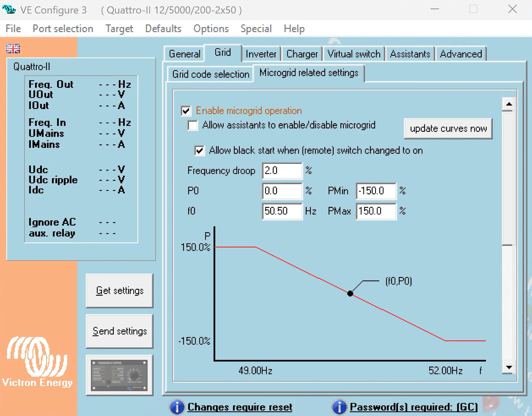
Task: Click the update curves now button
Action: click(x=448, y=129)
